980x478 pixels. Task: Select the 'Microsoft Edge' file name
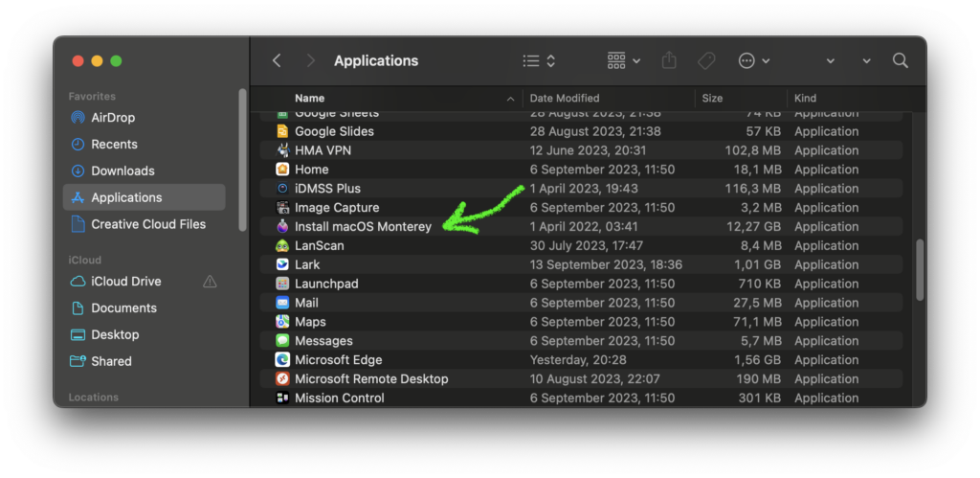click(338, 360)
